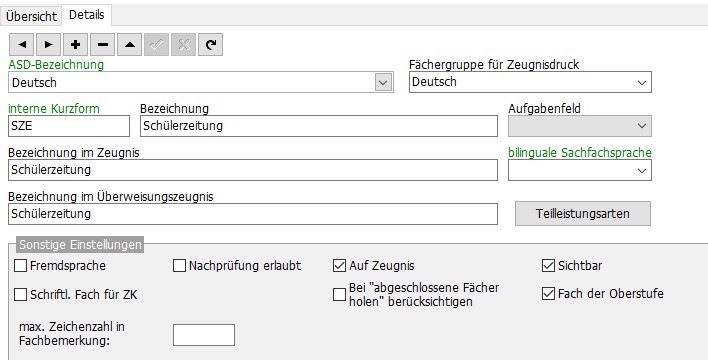
Task: Click the grayed checkmark save icon
Action: click(x=157, y=45)
